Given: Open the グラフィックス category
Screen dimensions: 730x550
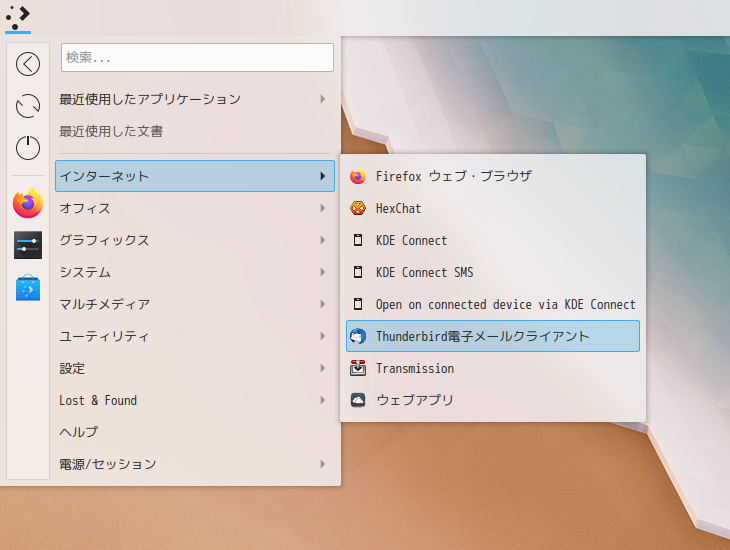Looking at the screenshot, I should point(195,240).
